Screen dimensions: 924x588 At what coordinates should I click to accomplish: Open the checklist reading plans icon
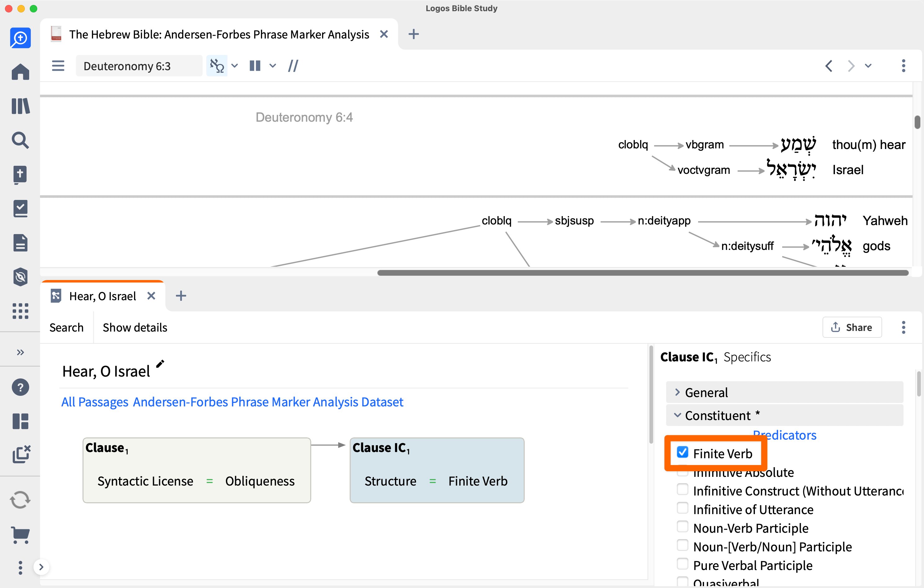[20, 209]
